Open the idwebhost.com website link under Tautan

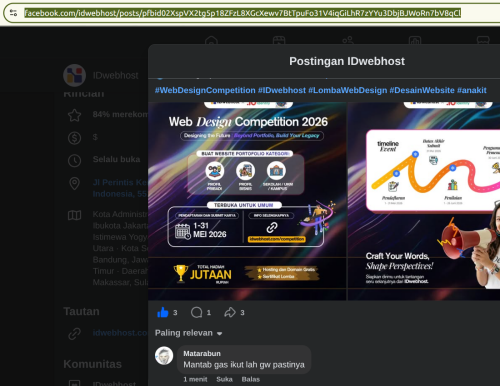pos(120,333)
